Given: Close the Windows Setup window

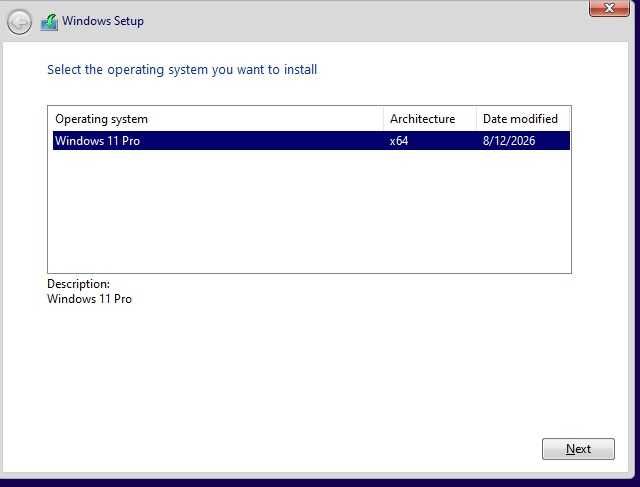Looking at the screenshot, I should pyautogui.click(x=609, y=8).
